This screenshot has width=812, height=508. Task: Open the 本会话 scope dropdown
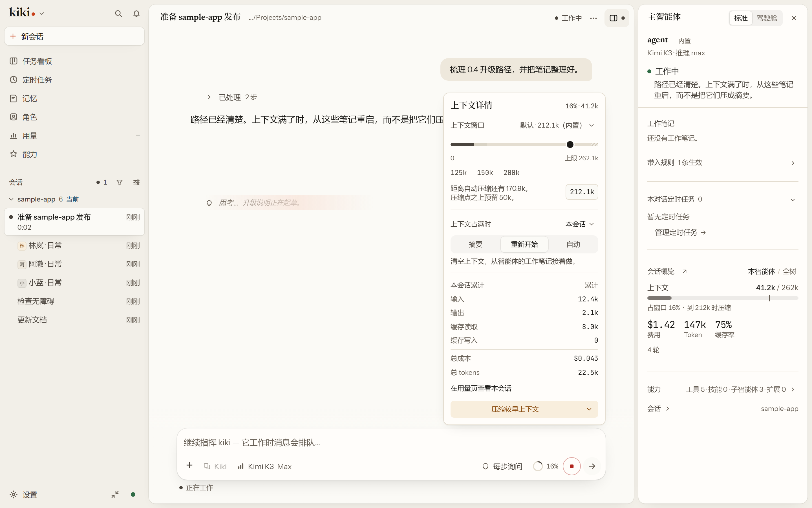click(580, 224)
